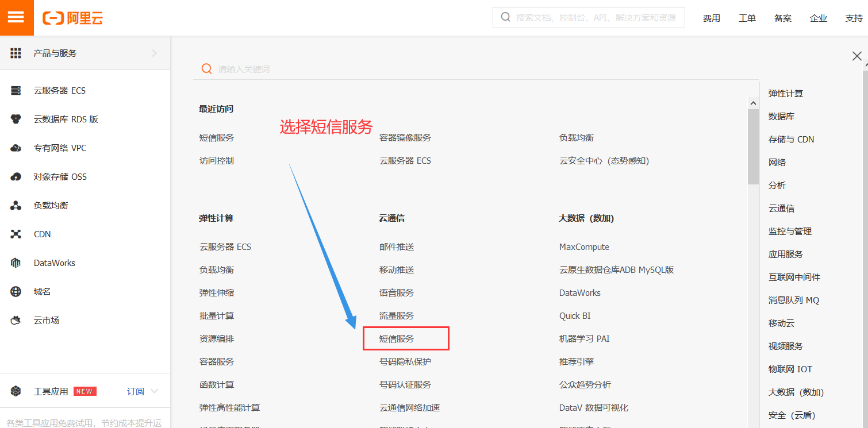Open 短信服务 under 最近访问

(217, 137)
